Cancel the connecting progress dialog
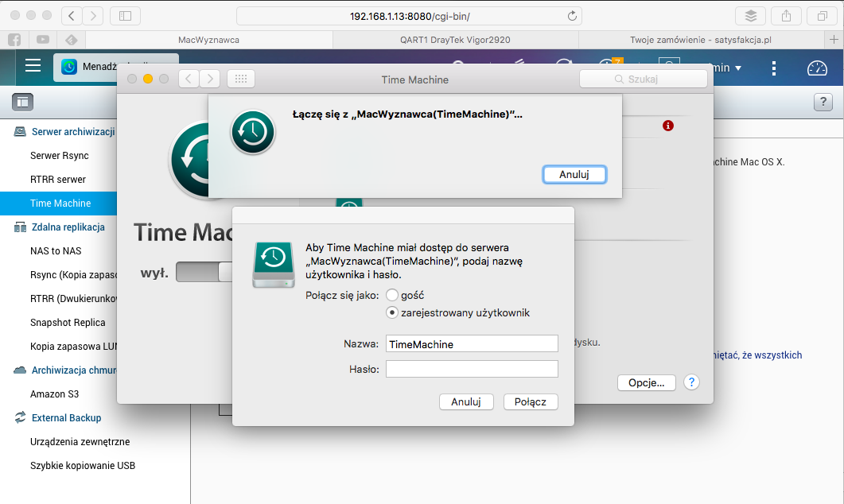The width and height of the screenshot is (844, 504). tap(574, 174)
